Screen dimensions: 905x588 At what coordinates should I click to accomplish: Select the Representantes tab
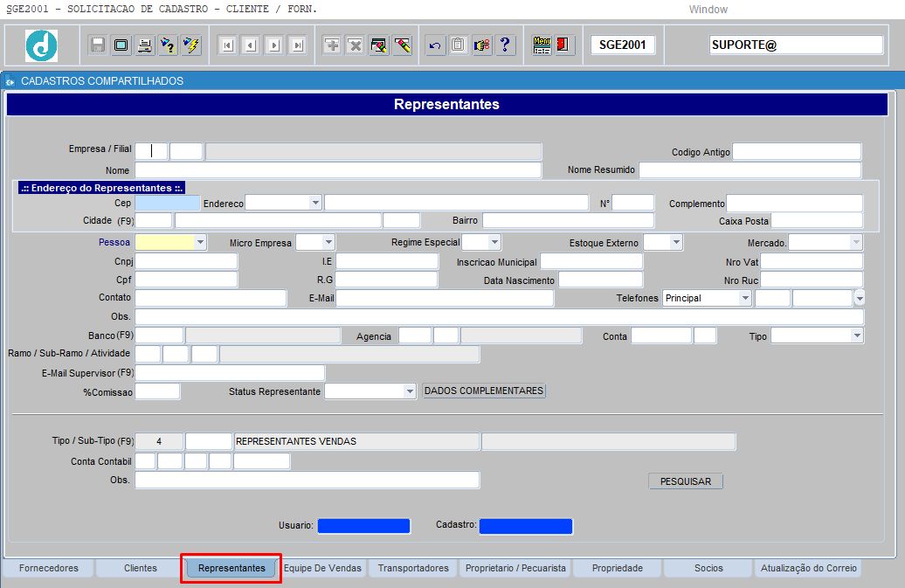tap(231, 569)
